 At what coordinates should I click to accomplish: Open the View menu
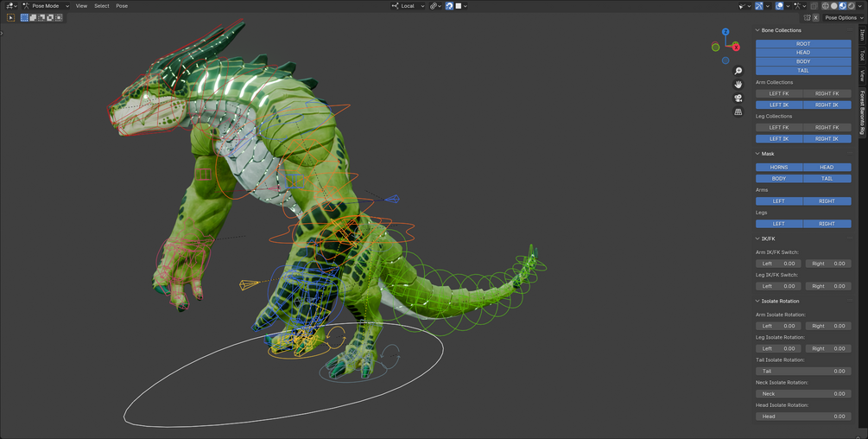pyautogui.click(x=81, y=6)
